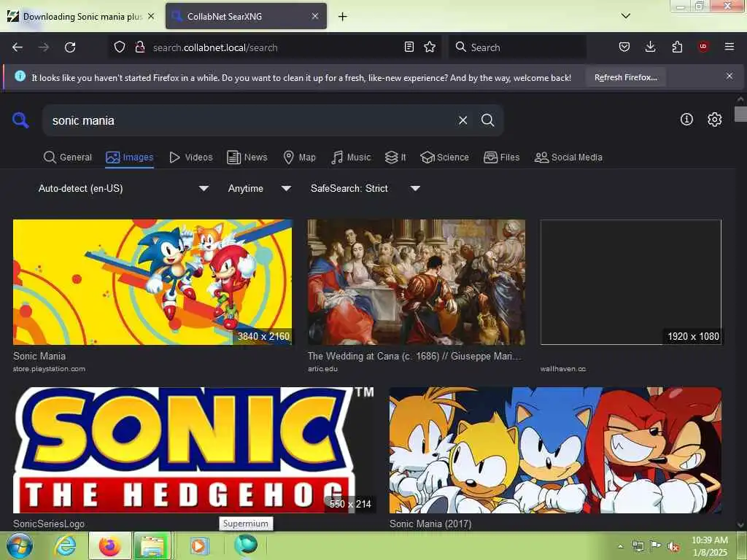Open The Wedding at Cana painting thumbnail
The width and height of the screenshot is (747, 560).
point(417,282)
